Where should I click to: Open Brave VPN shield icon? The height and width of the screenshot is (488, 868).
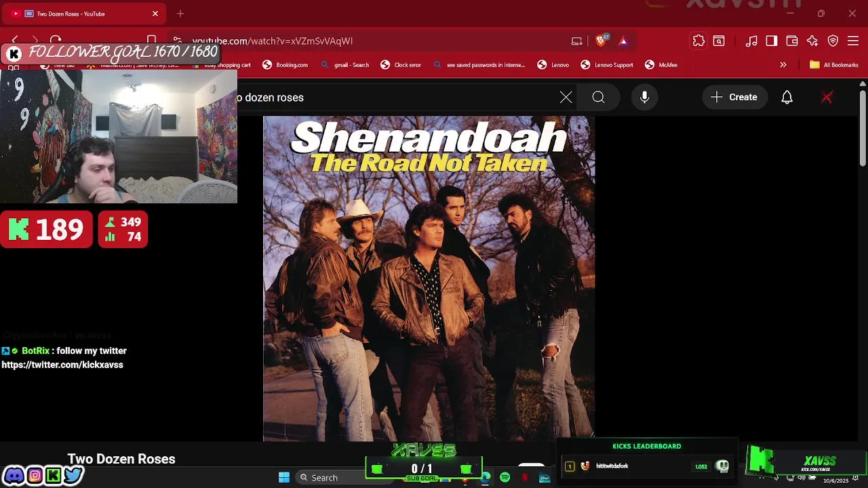click(x=833, y=41)
